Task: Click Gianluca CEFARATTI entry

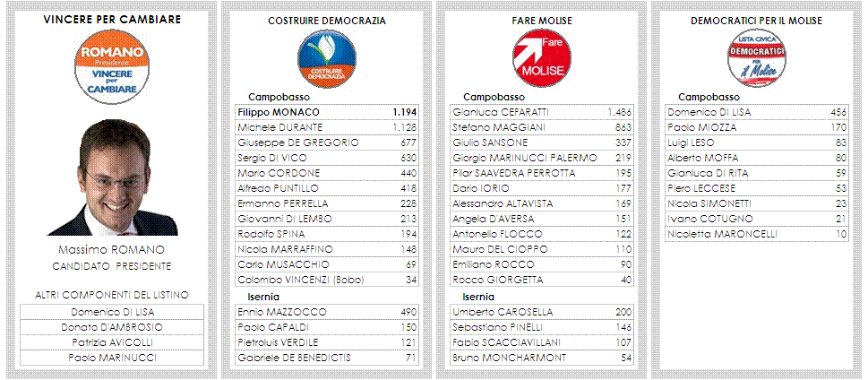Action: pyautogui.click(x=541, y=112)
